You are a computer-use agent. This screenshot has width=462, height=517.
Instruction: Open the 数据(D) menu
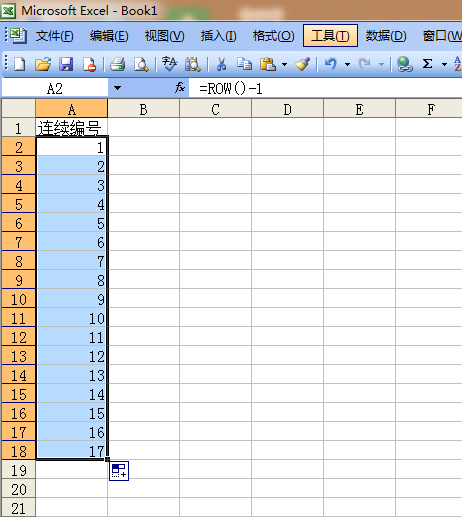click(386, 36)
